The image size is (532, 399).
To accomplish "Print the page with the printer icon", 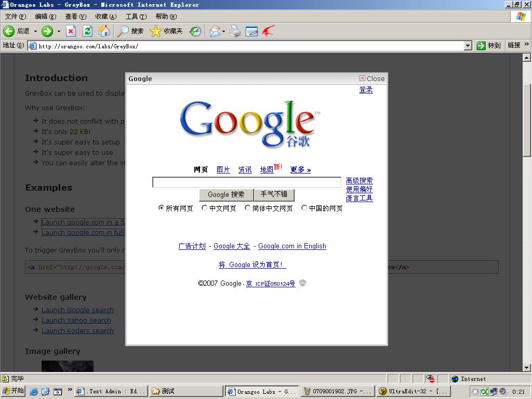I will coord(235,31).
